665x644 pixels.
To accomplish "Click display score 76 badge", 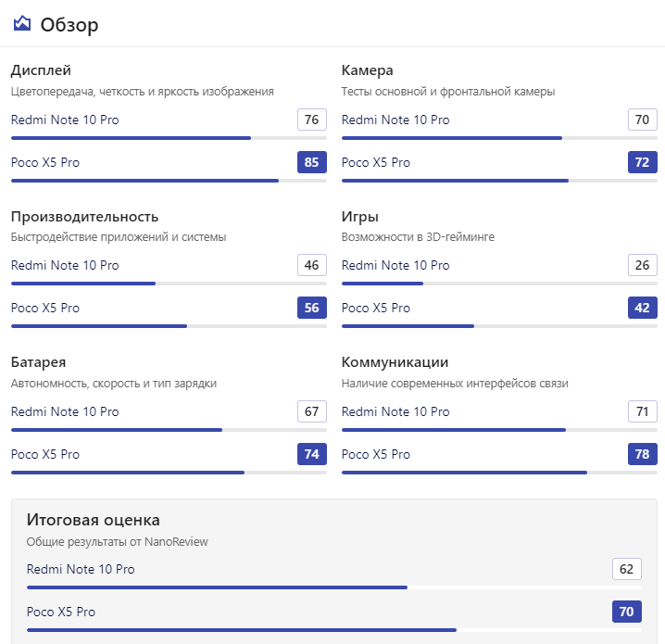I will click(312, 120).
